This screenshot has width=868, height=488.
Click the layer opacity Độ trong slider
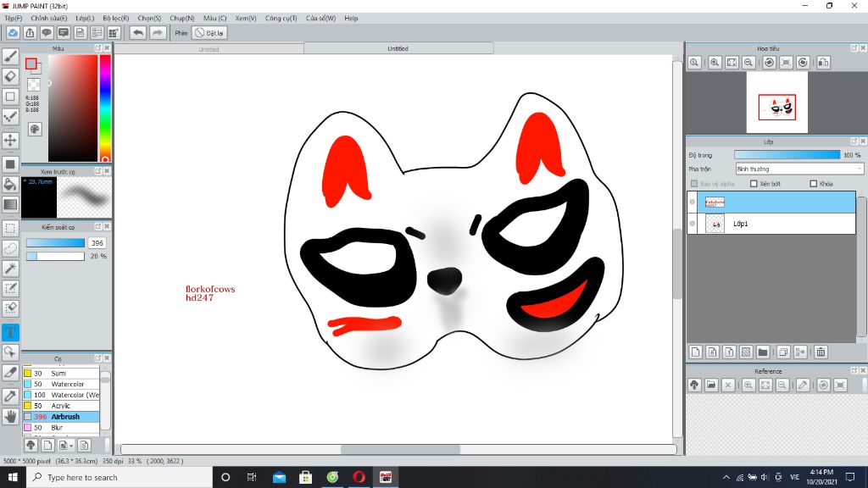[x=787, y=155]
